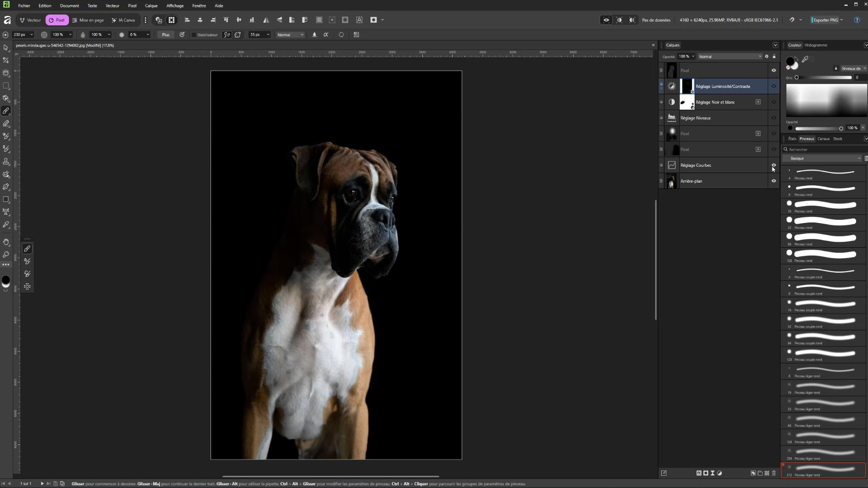
Task: Click the Gris slider in Couleur panel
Action: pyautogui.click(x=824, y=77)
